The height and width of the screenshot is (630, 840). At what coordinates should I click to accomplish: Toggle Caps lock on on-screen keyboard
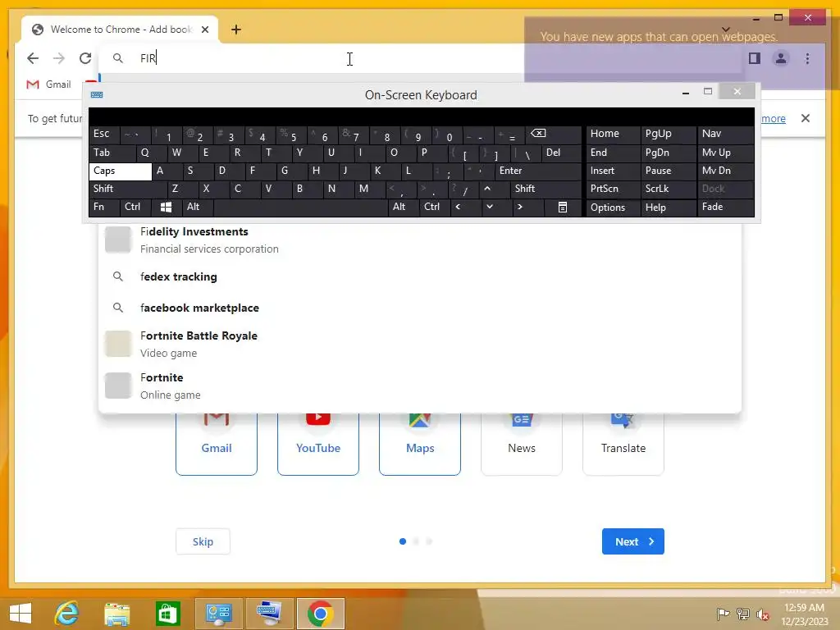[120, 171]
